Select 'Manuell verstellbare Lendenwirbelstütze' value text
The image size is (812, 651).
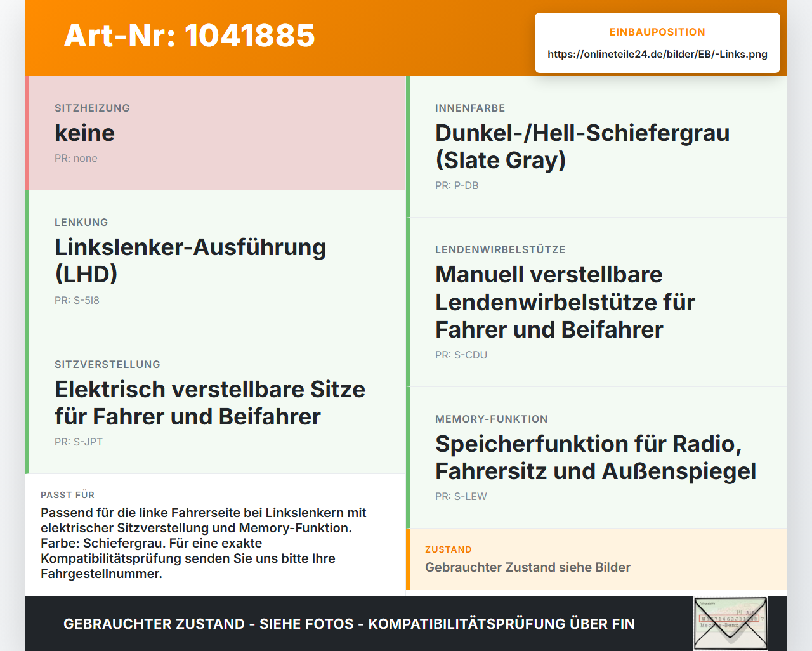[565, 301]
